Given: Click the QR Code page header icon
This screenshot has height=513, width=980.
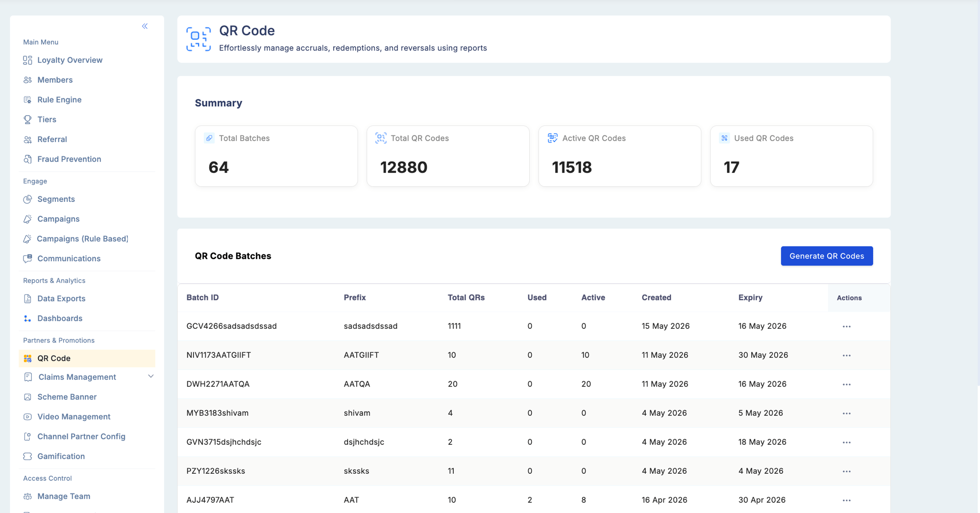Looking at the screenshot, I should click(198, 39).
